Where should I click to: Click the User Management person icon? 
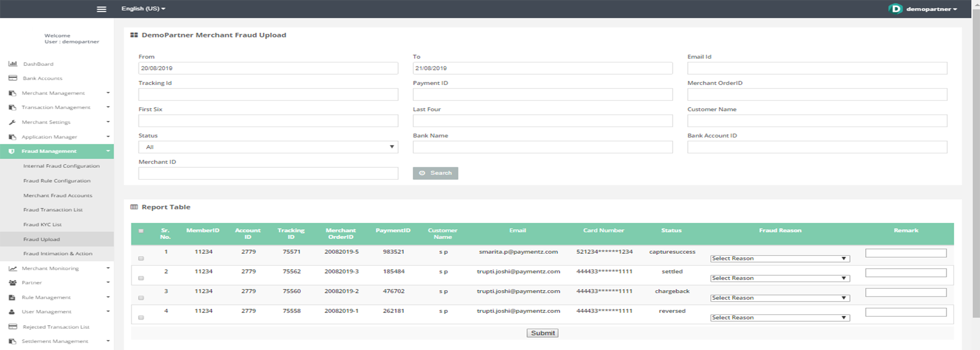click(x=12, y=312)
